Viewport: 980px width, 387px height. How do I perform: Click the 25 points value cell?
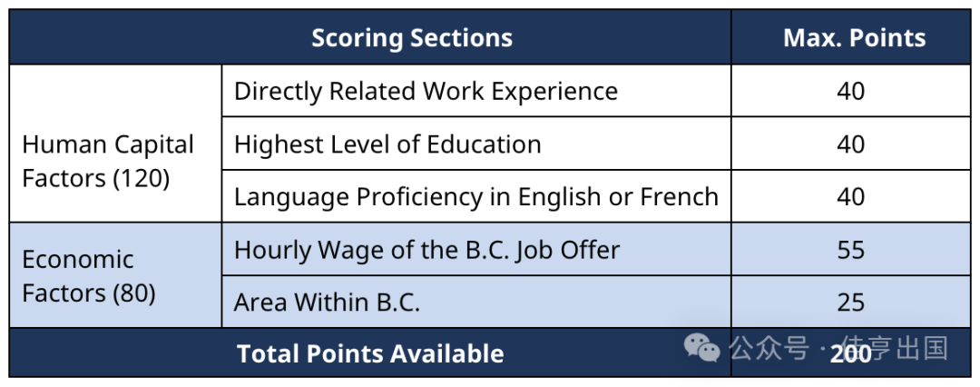(x=850, y=302)
